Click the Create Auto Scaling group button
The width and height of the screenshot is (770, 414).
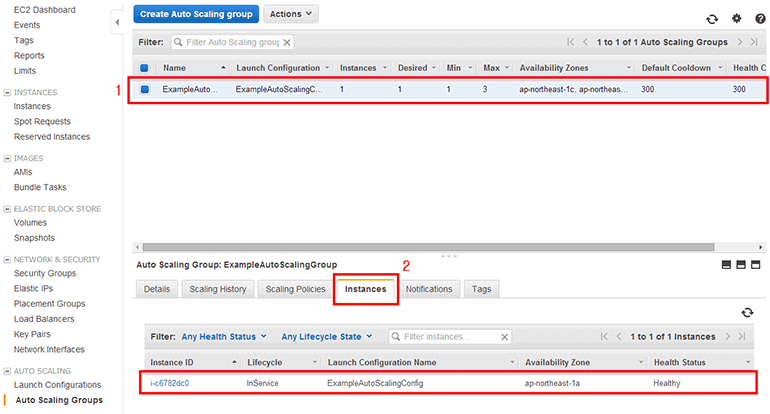click(196, 15)
